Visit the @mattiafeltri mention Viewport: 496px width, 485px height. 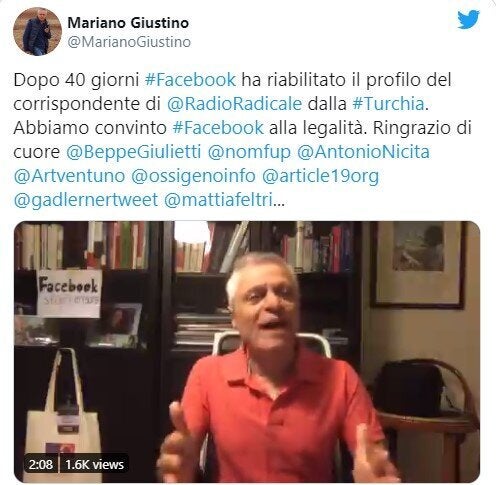pos(218,200)
